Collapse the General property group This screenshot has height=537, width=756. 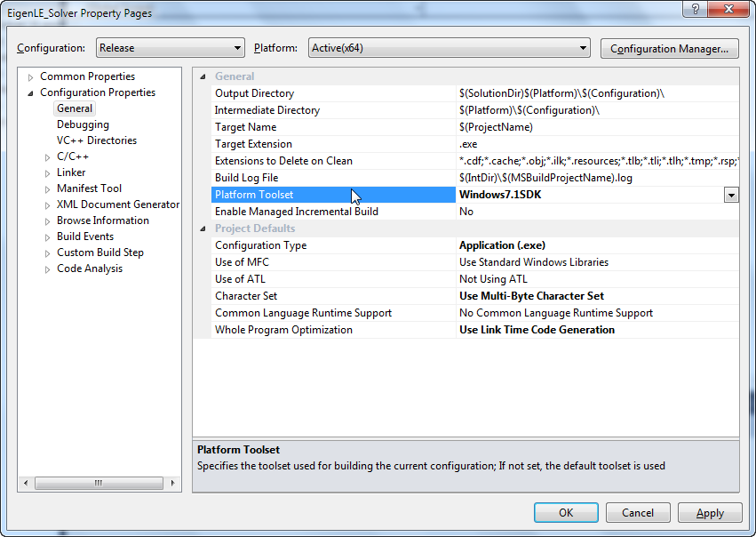203,76
